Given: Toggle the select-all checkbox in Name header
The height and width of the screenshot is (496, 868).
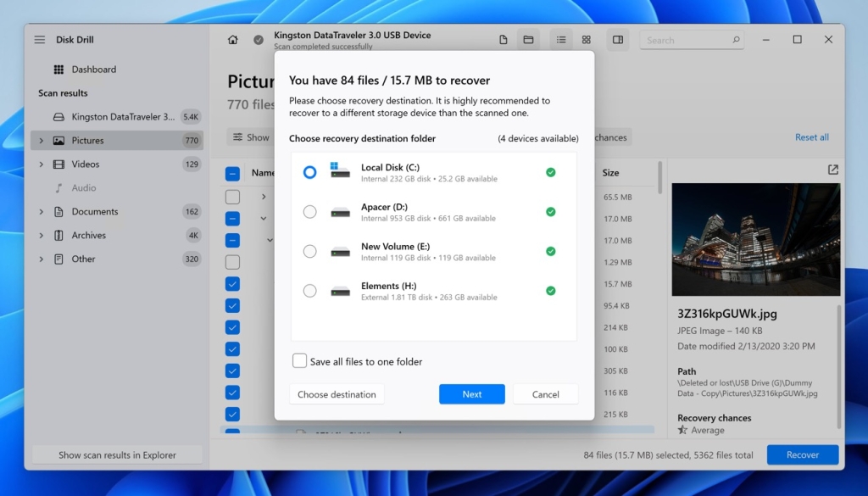Looking at the screenshot, I should click(232, 174).
